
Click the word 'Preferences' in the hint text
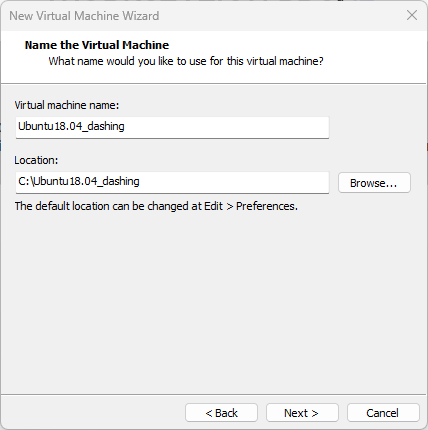266,206
